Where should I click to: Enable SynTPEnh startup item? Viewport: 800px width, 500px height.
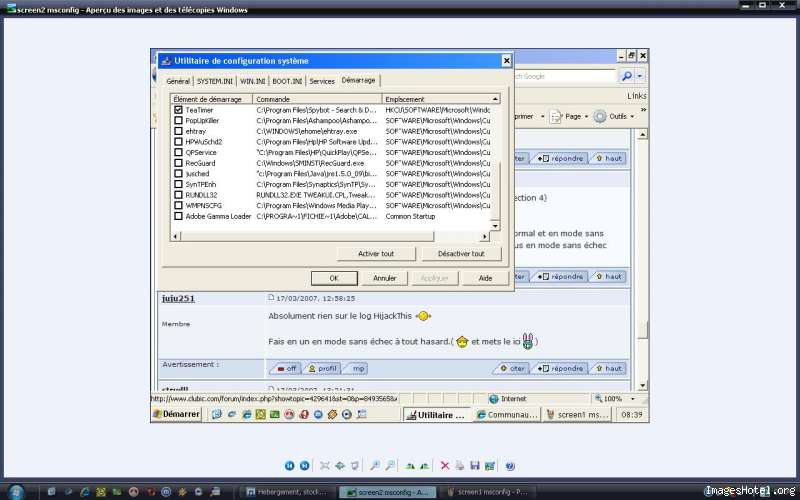coord(178,184)
